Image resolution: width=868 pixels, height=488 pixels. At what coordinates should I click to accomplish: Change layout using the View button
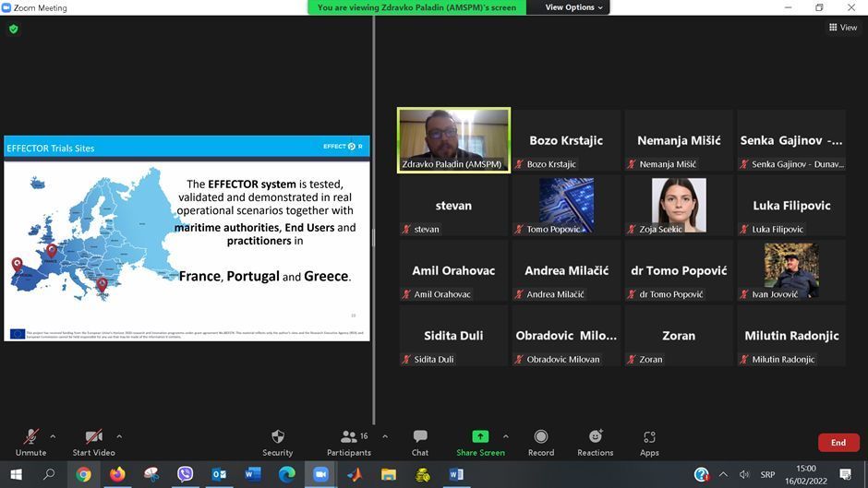pyautogui.click(x=843, y=28)
